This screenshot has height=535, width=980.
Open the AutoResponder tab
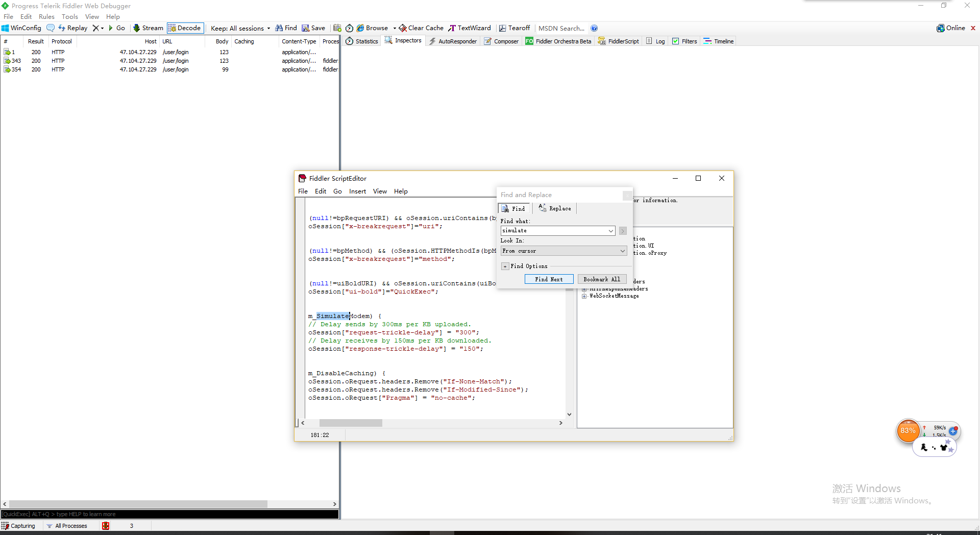(x=453, y=41)
